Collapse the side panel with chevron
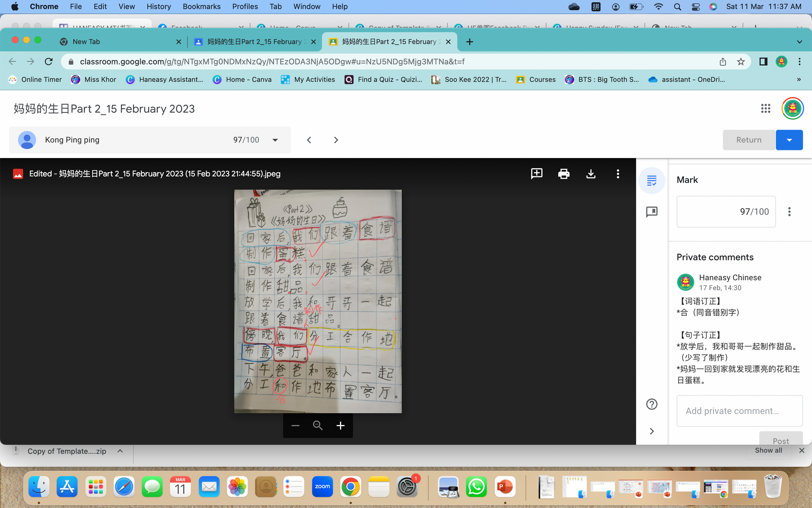This screenshot has height=508, width=812. point(651,431)
